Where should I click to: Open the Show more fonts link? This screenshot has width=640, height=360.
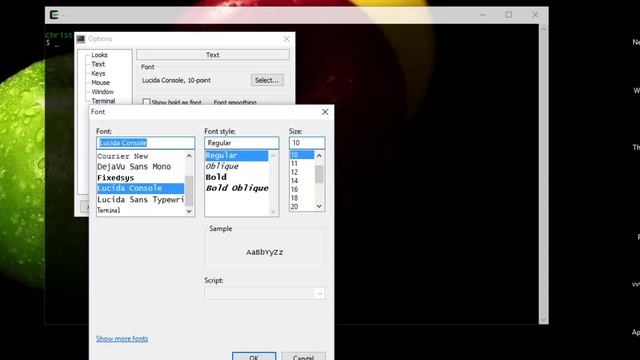pyautogui.click(x=122, y=338)
